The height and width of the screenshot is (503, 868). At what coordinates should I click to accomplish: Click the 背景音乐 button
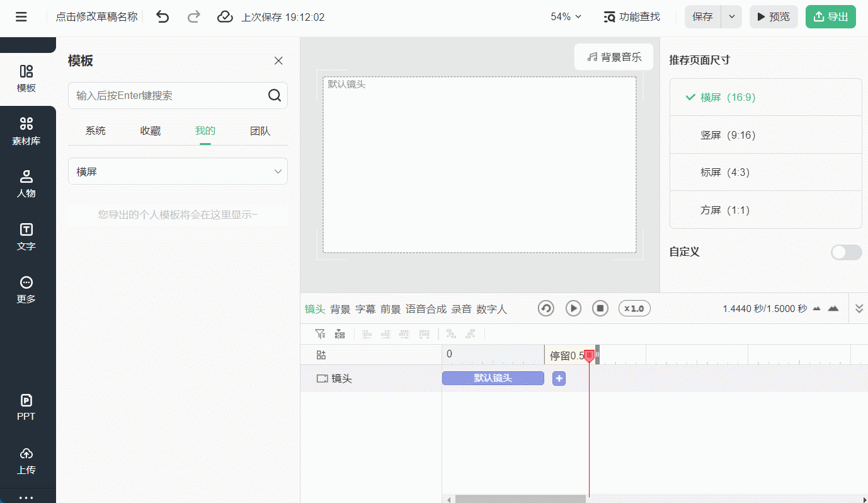point(614,57)
